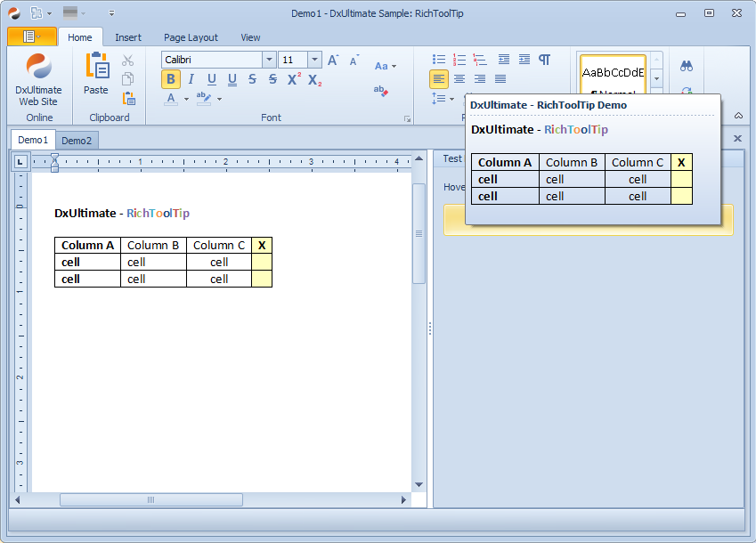Open the font size dropdown arrow

314,60
